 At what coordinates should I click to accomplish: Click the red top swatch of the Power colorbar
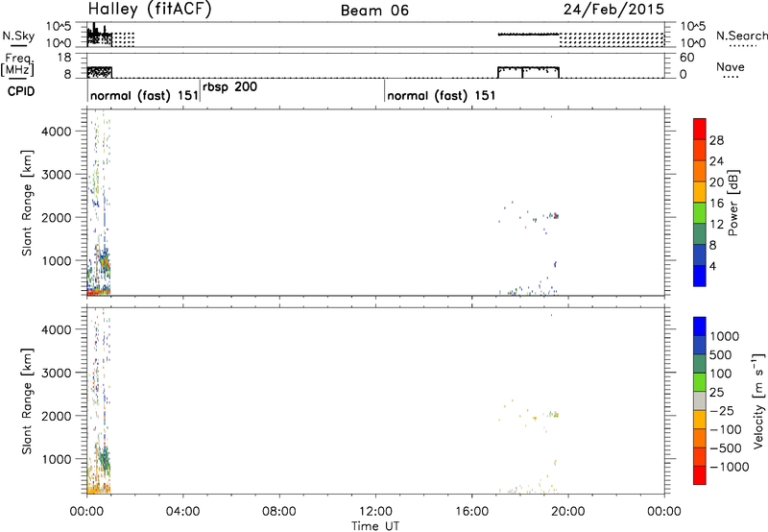point(700,129)
